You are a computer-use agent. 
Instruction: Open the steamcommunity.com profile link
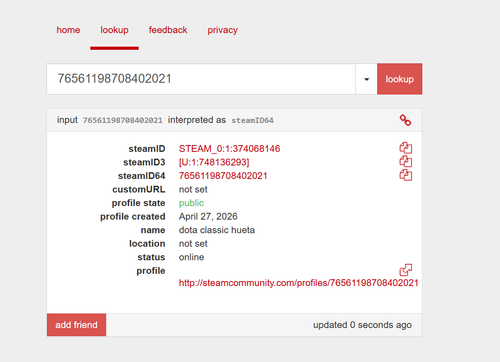tap(298, 283)
